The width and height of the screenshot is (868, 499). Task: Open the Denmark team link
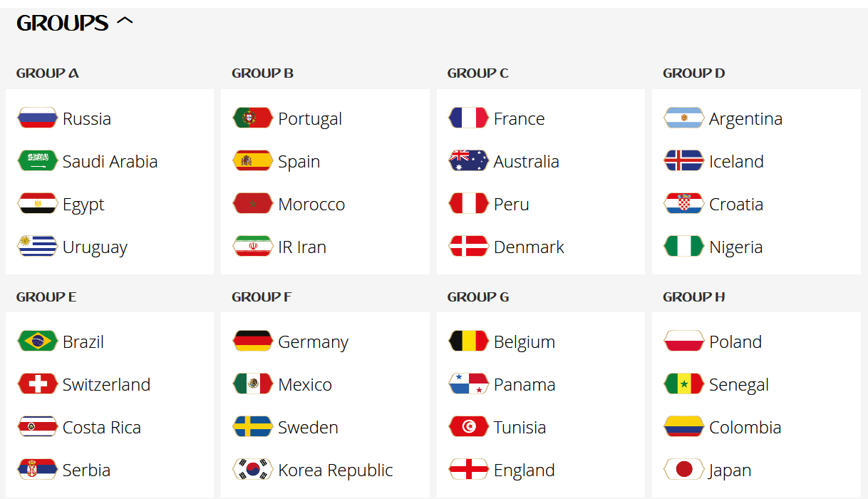tap(529, 247)
